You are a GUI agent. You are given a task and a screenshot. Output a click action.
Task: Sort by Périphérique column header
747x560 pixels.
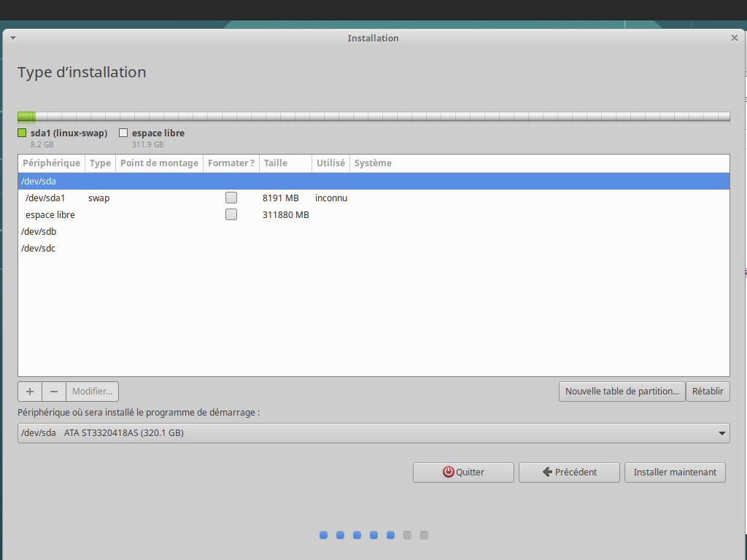(x=51, y=163)
